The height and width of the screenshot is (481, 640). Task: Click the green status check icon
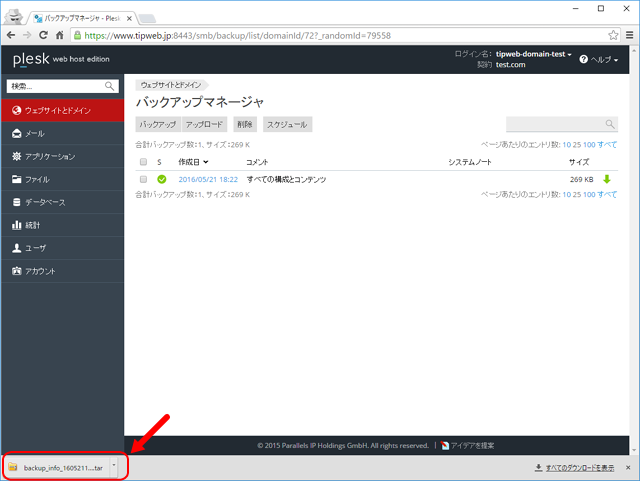[162, 179]
